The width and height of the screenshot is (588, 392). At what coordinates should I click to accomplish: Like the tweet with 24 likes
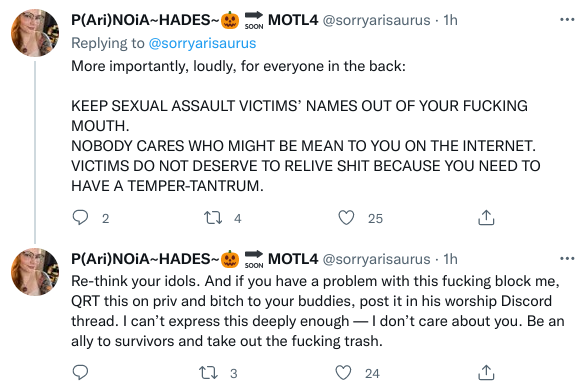click(x=343, y=373)
